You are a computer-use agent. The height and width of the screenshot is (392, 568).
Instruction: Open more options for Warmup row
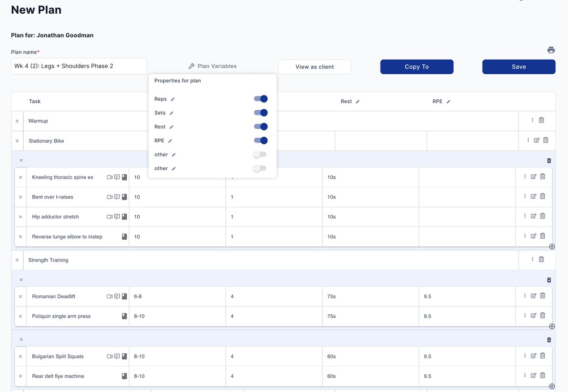coord(532,120)
